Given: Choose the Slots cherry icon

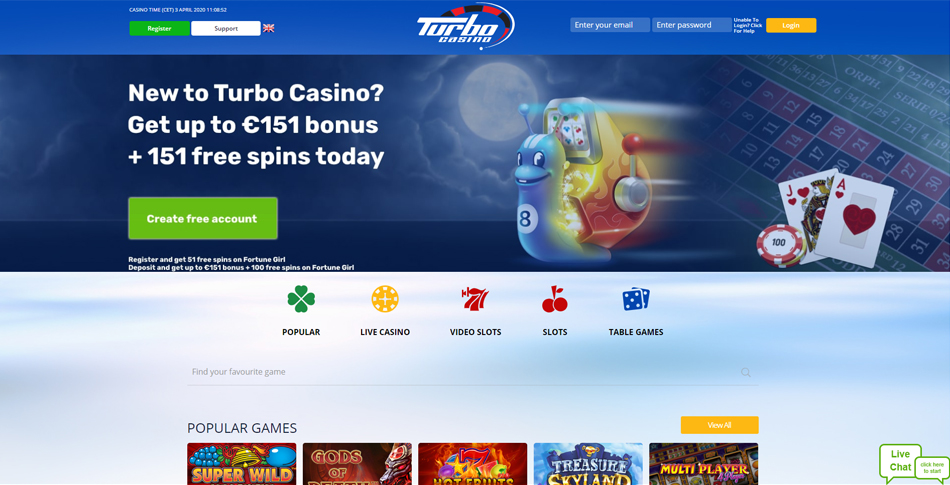Looking at the screenshot, I should tap(554, 299).
